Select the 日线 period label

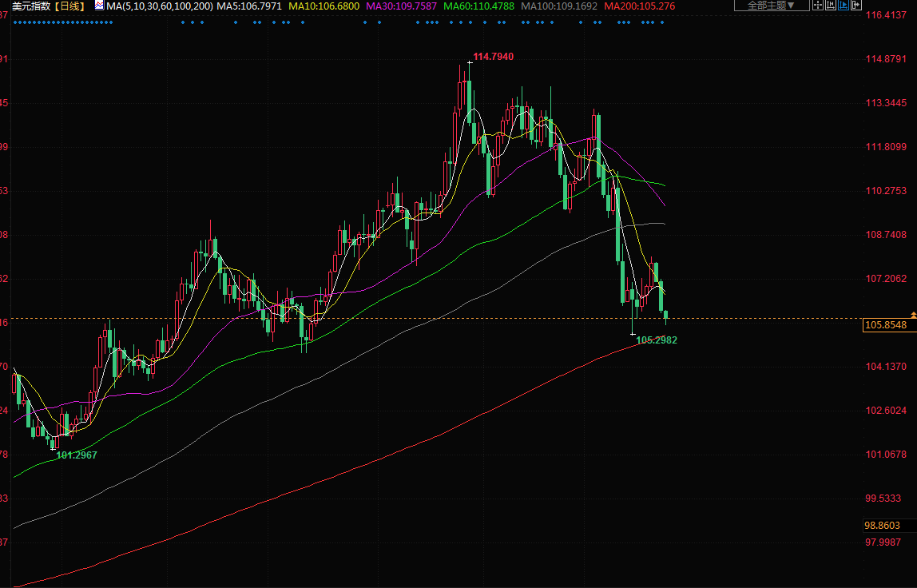(x=70, y=6)
